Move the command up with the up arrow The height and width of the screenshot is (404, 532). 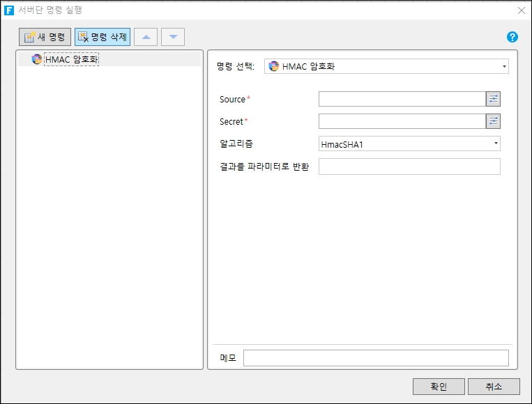[146, 37]
